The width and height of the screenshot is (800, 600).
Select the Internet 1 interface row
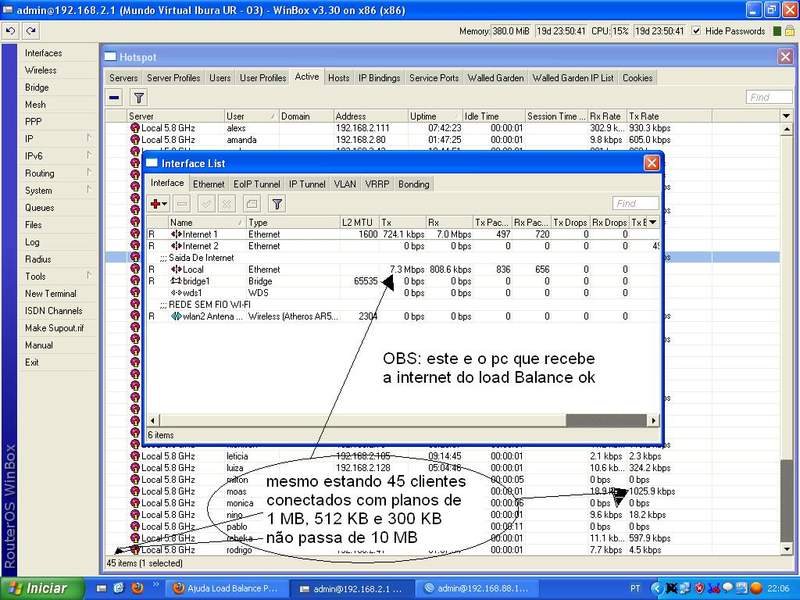[x=402, y=234]
